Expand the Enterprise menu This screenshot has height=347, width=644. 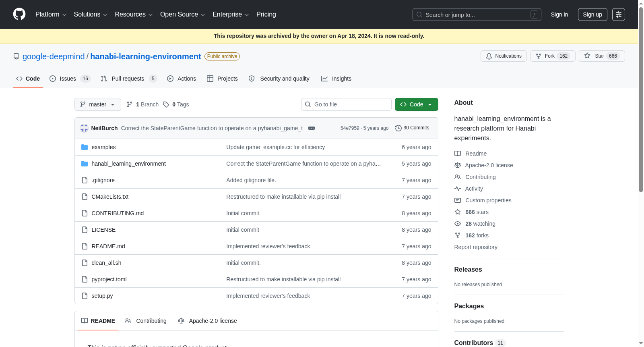pos(231,15)
